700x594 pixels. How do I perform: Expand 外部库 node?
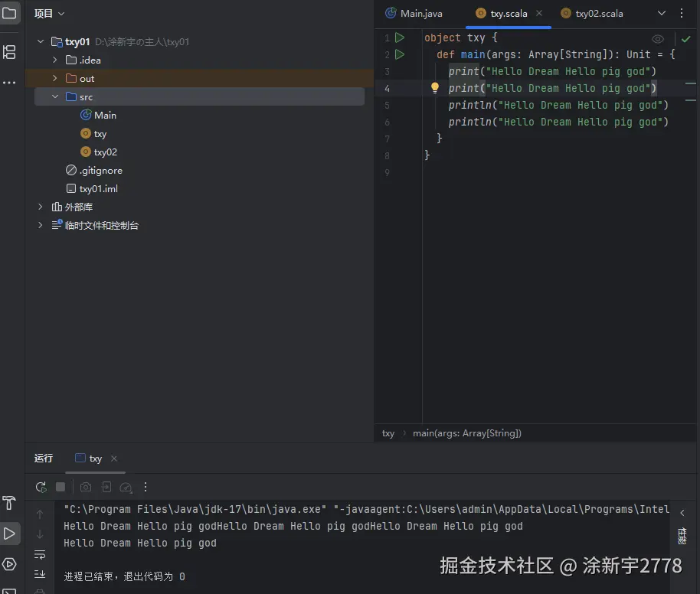[x=41, y=207]
